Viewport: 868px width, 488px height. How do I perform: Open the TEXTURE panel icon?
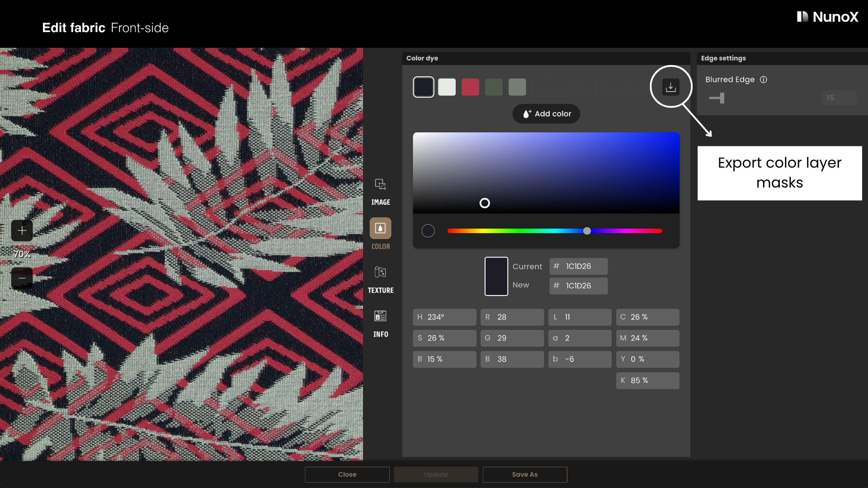pos(380,272)
